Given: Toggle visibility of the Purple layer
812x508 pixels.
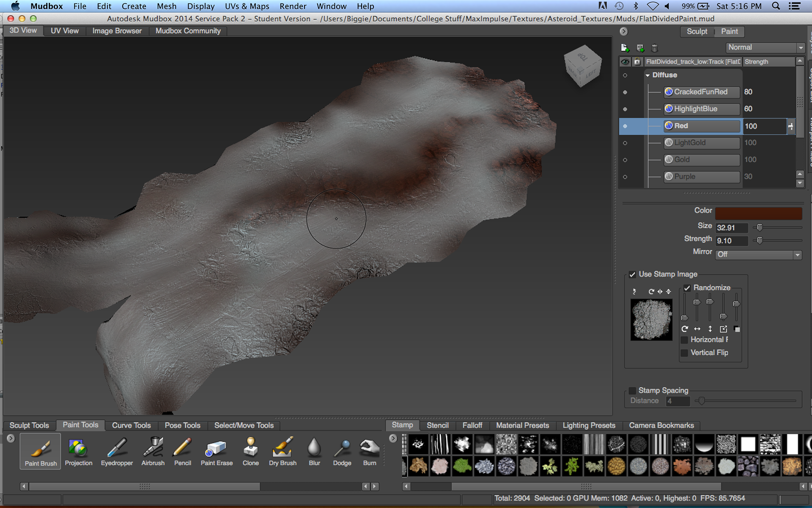Looking at the screenshot, I should pyautogui.click(x=625, y=177).
